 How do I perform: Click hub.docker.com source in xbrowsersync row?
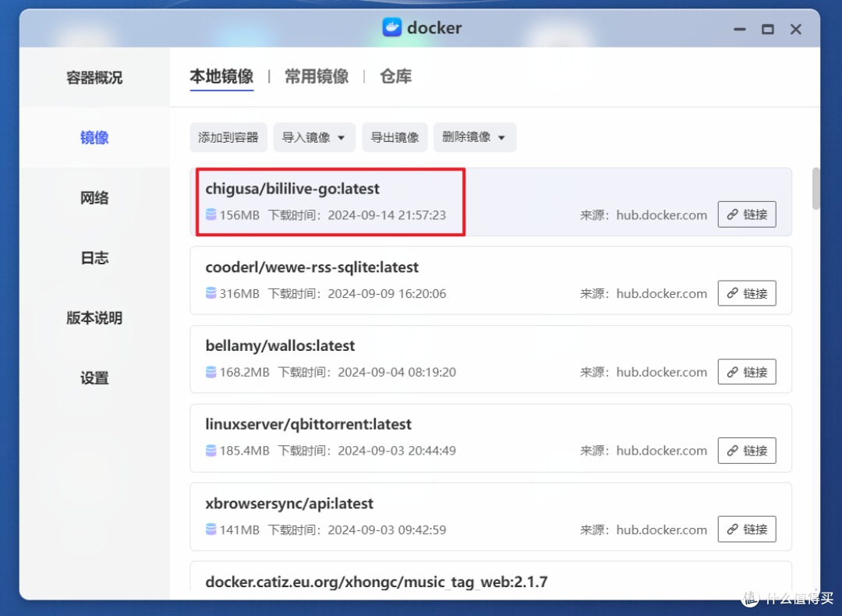[662, 530]
